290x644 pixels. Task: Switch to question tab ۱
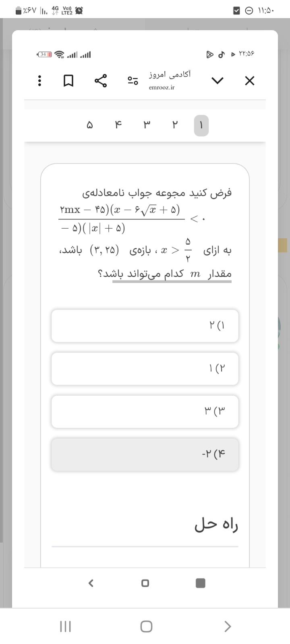click(201, 126)
